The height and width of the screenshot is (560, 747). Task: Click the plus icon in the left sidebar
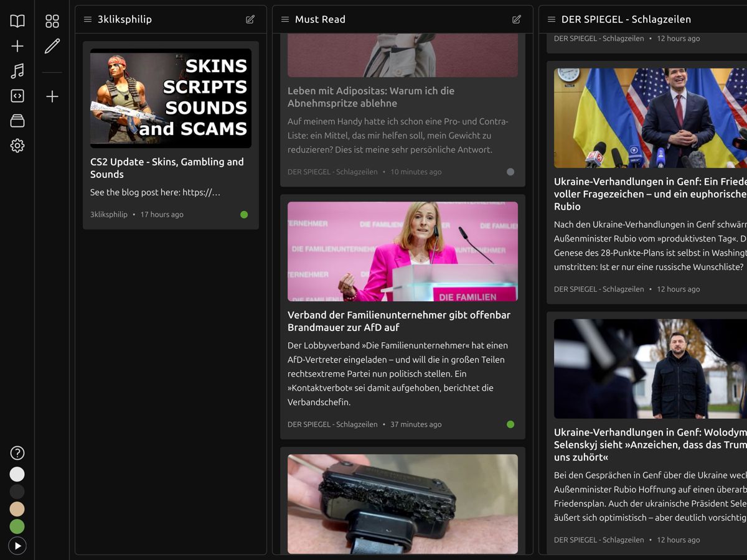(17, 46)
